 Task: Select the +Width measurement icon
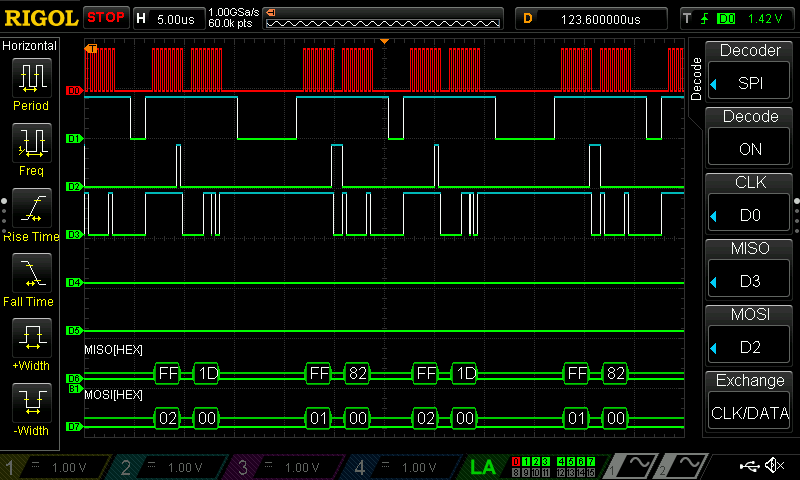tap(31, 337)
